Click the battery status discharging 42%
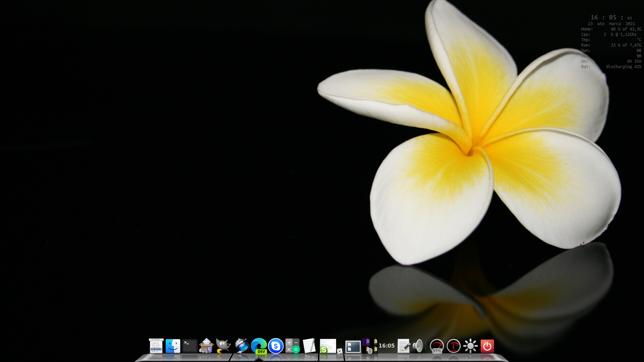This screenshot has width=644, height=362. point(624,67)
